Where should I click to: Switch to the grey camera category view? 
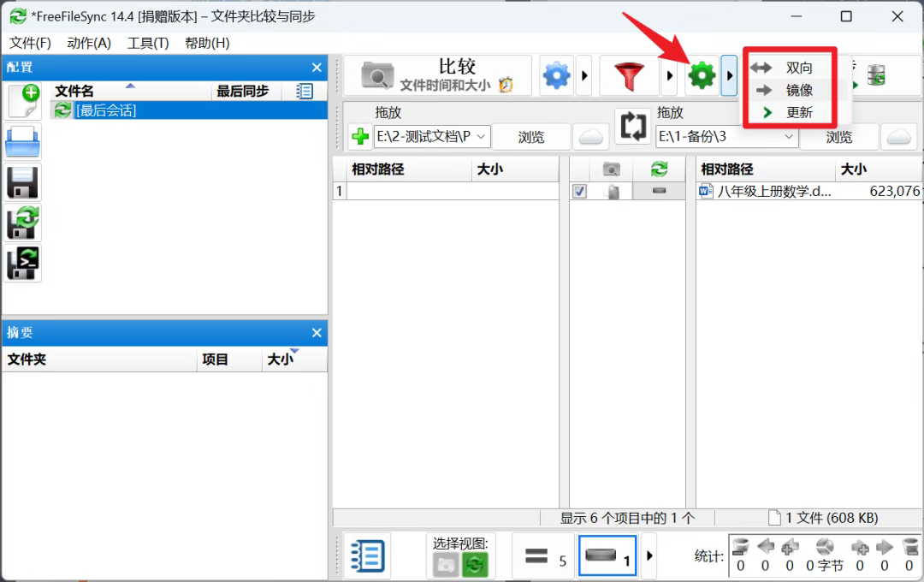(x=446, y=566)
